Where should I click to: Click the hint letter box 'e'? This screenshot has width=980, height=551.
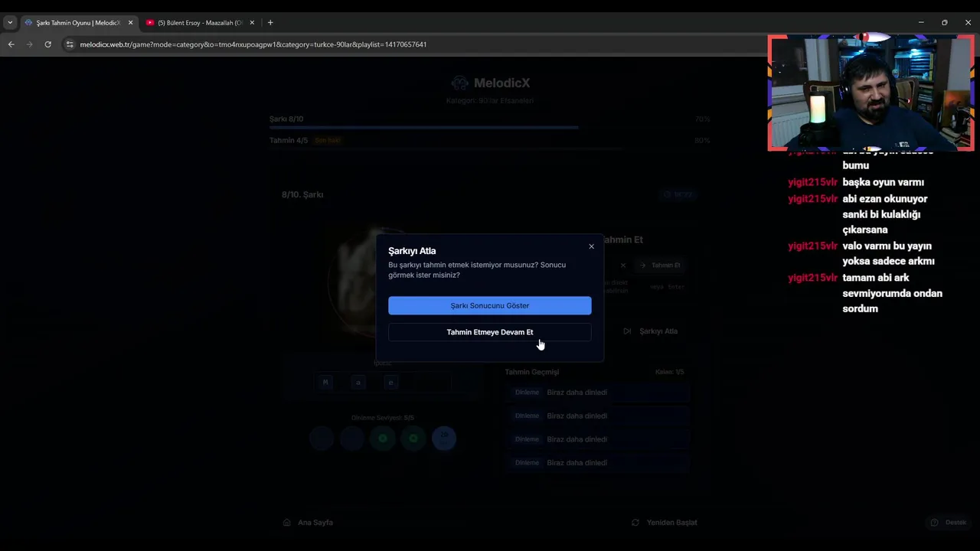click(x=390, y=383)
